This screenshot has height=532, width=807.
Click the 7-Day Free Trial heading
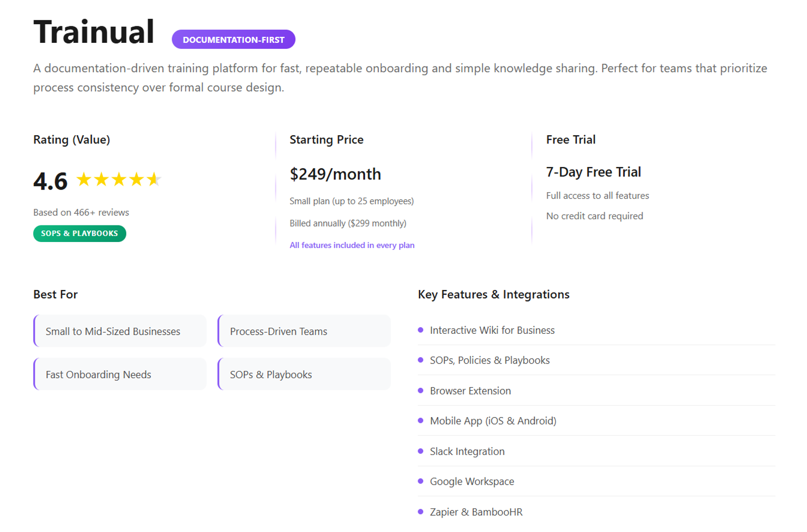point(594,172)
